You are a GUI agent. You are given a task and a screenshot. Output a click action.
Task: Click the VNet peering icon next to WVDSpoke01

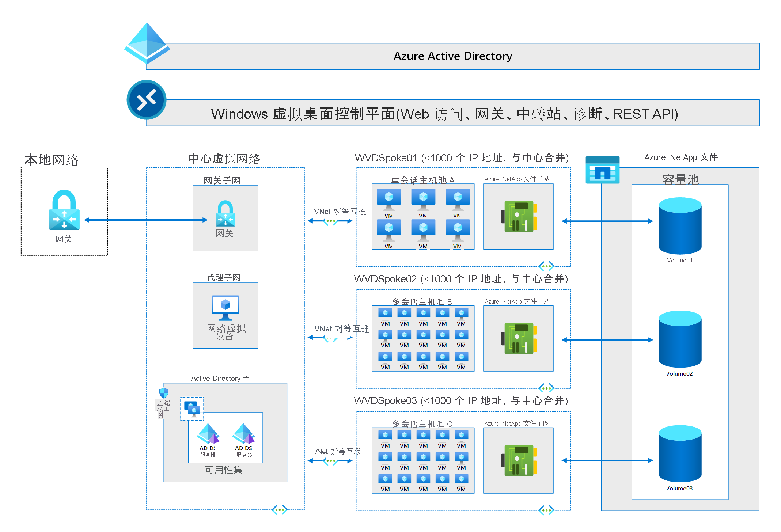(330, 221)
